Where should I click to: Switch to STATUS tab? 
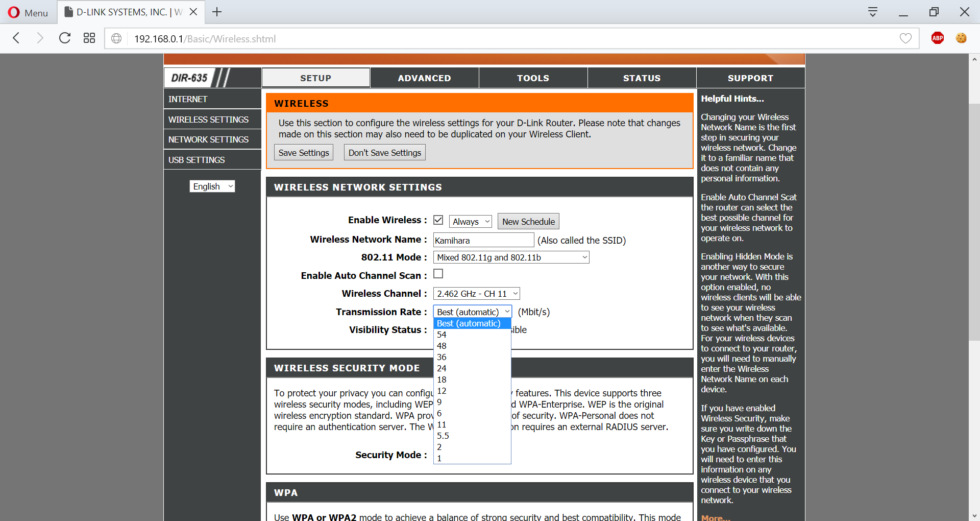(642, 78)
